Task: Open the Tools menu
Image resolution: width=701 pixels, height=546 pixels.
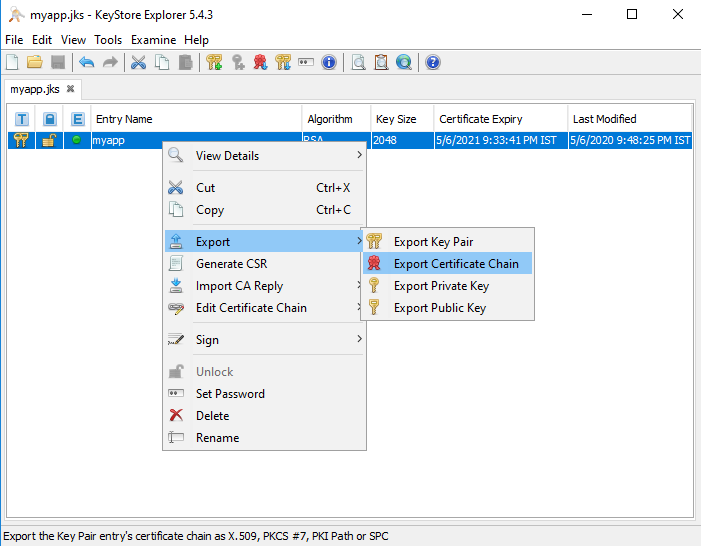Action: tap(108, 40)
